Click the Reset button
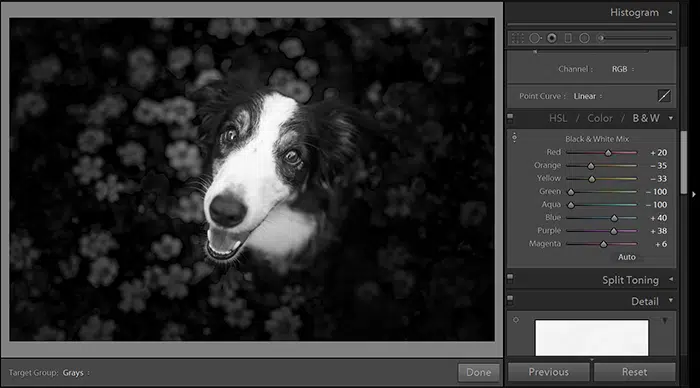Viewport: 700px width, 388px height. [634, 372]
